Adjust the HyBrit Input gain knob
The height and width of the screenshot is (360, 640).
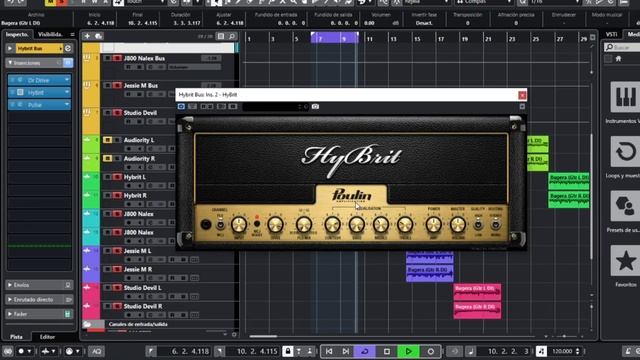point(239,224)
